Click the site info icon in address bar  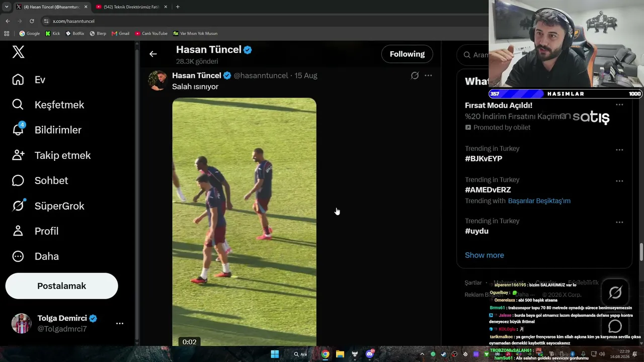pos(46,21)
